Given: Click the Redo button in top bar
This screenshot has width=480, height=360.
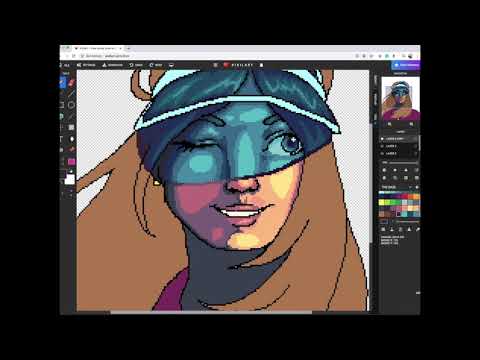Looking at the screenshot, I should click(x=156, y=65).
